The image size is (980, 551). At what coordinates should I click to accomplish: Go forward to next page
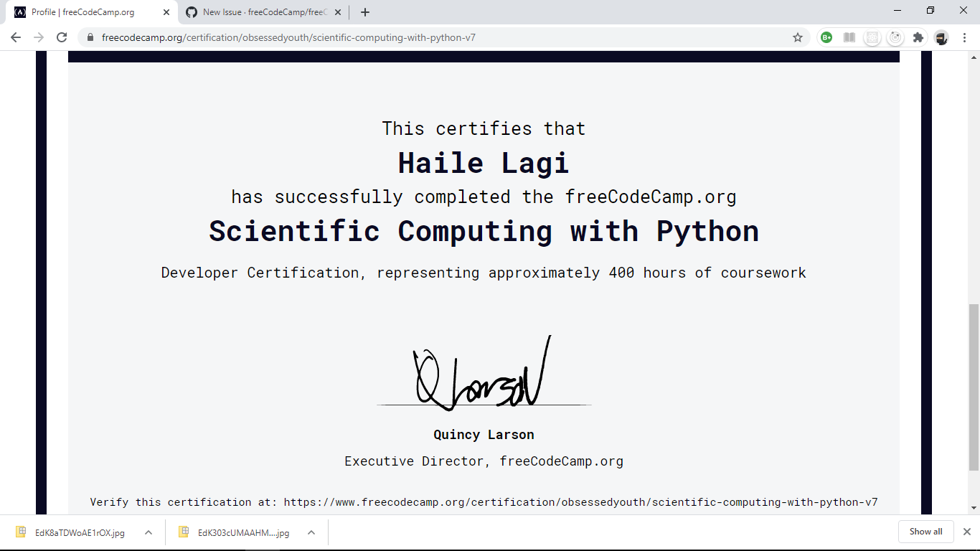pos(39,37)
